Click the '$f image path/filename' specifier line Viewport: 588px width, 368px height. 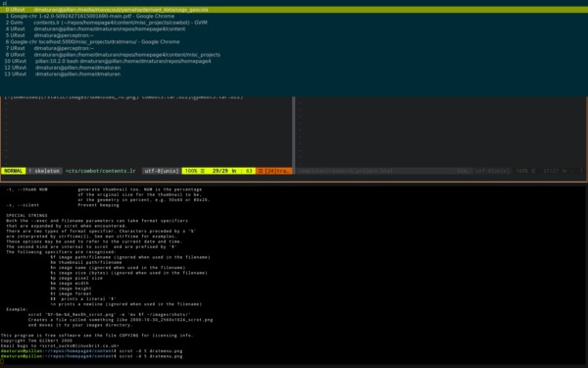pyautogui.click(x=130, y=257)
